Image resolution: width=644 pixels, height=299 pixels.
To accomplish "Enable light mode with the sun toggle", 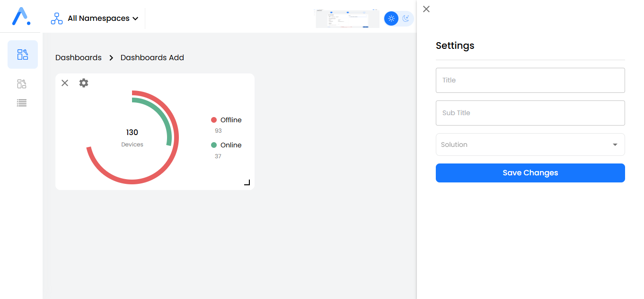I will [x=391, y=18].
